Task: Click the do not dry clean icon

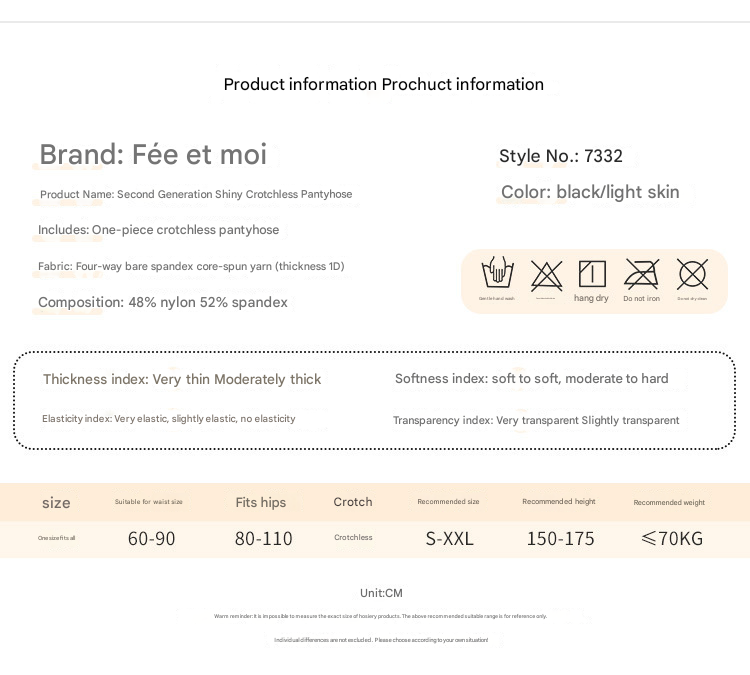Action: (x=692, y=274)
